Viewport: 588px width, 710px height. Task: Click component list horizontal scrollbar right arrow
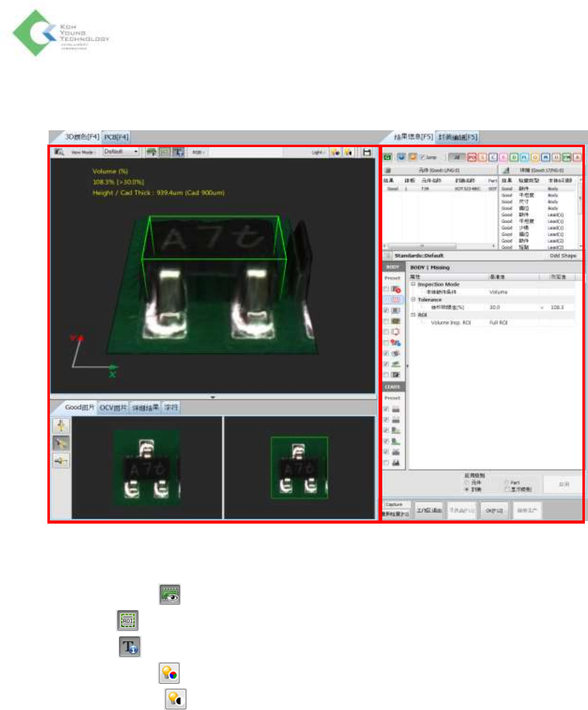tap(493, 246)
